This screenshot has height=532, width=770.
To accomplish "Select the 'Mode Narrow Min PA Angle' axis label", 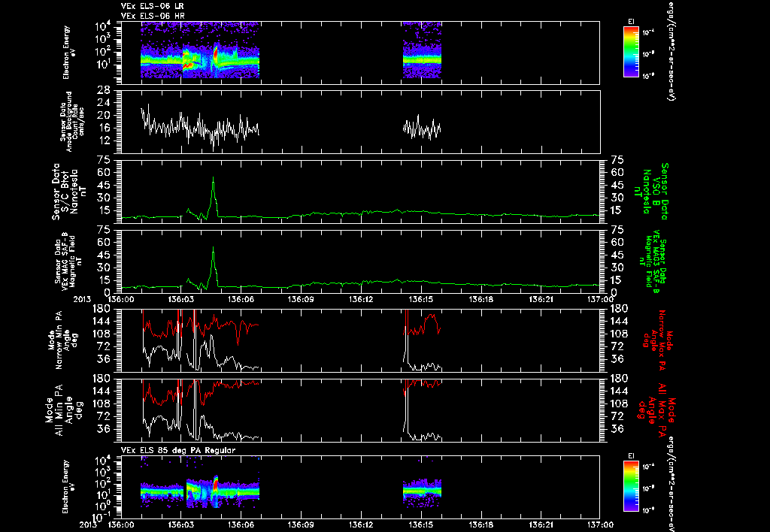I will 63,340.
